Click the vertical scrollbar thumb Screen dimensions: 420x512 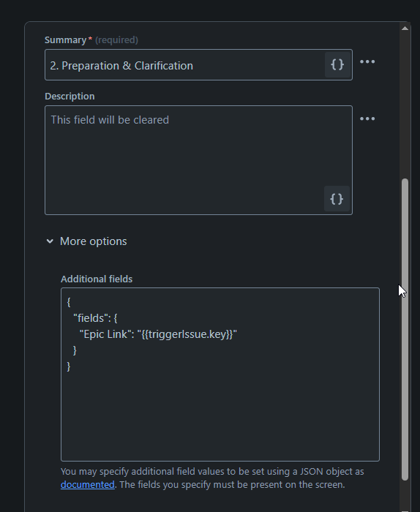click(x=405, y=329)
